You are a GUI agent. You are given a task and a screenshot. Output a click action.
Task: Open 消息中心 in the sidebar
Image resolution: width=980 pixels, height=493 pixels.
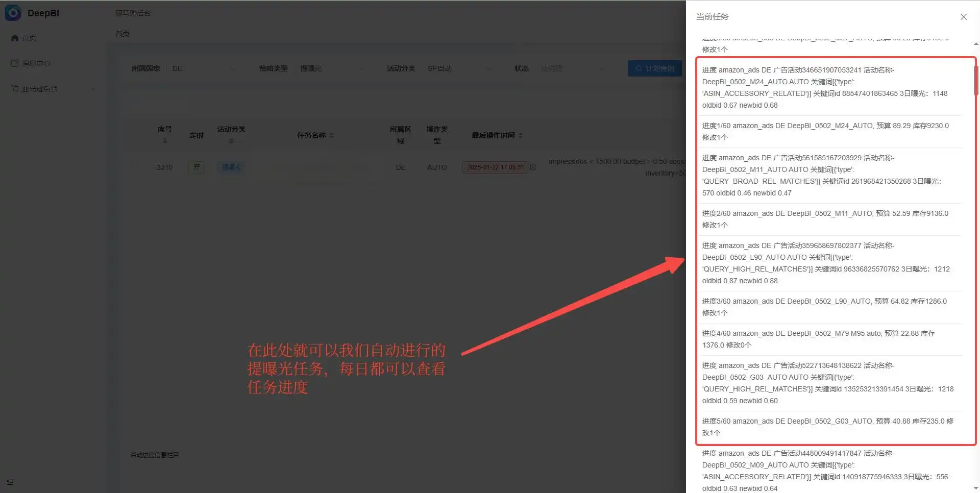[x=53, y=63]
